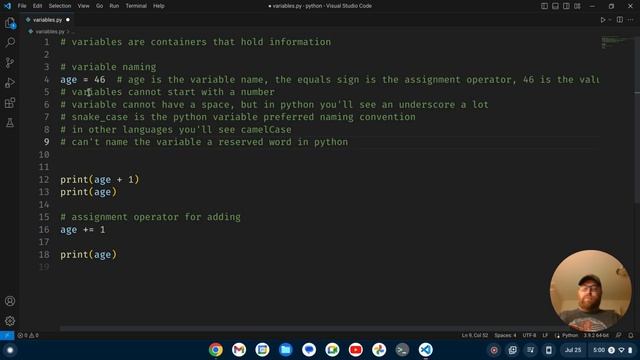Image resolution: width=640 pixels, height=360 pixels.
Task: Click the unsaved dot on variables.py tab
Action: 68,20
